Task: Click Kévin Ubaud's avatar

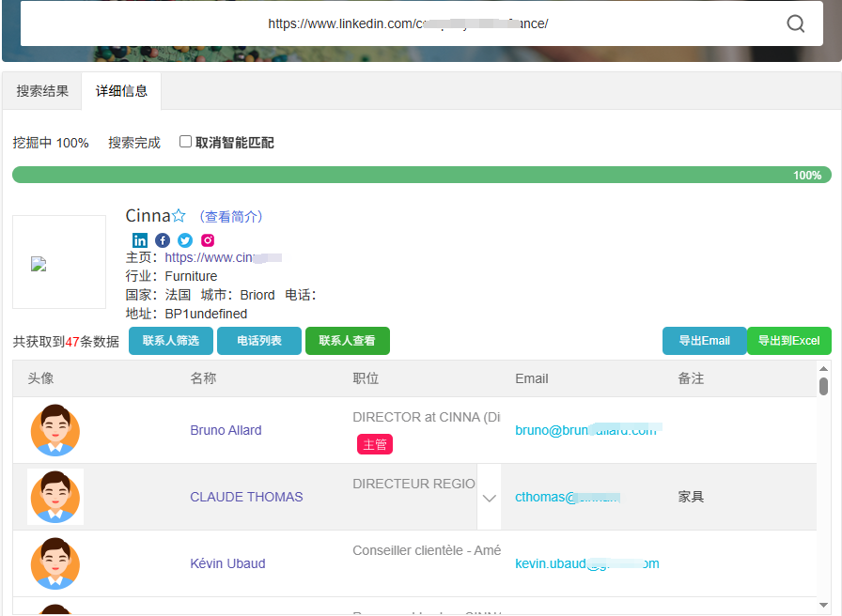Action: [x=55, y=563]
